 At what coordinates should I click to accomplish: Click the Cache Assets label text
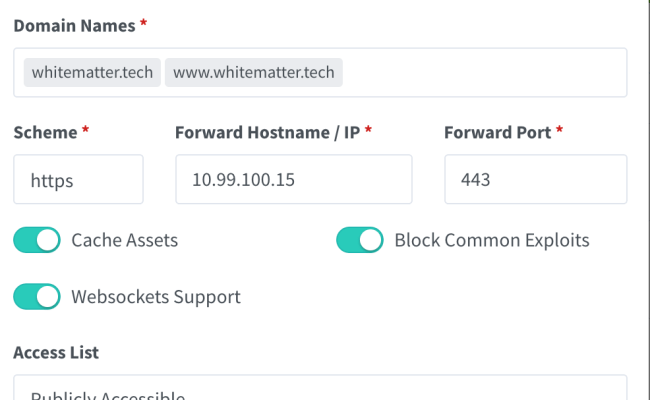click(125, 240)
